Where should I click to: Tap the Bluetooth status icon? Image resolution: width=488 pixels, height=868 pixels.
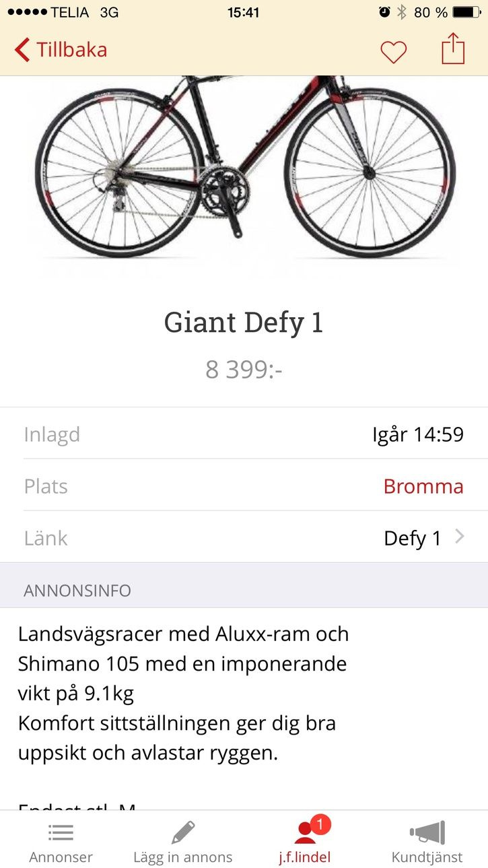402,12
